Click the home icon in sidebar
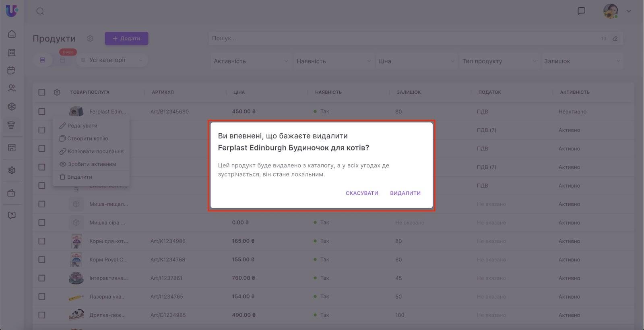 click(x=12, y=34)
